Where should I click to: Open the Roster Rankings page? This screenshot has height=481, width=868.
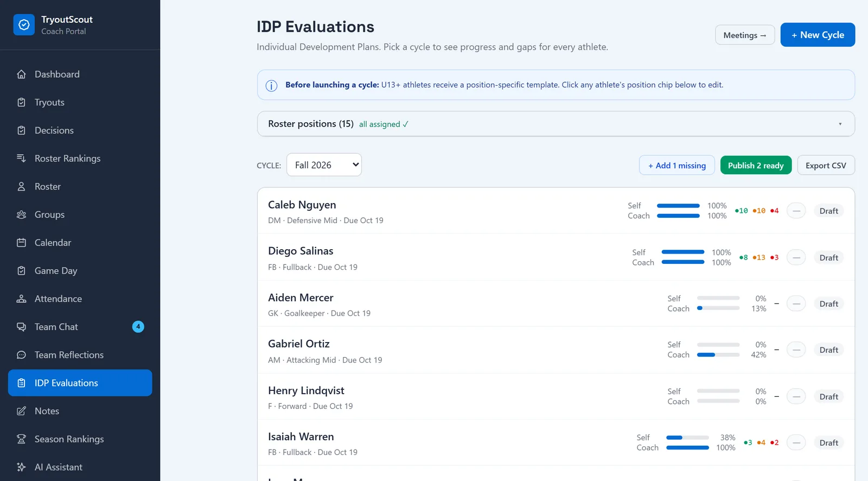tap(80, 159)
